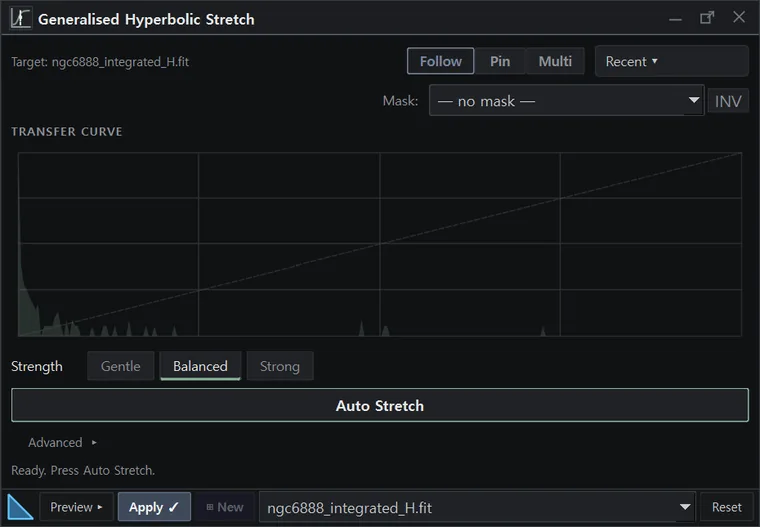This screenshot has height=527, width=760.
Task: Click the Ready. Press Auto Stretch. status text
Action: [x=83, y=470]
